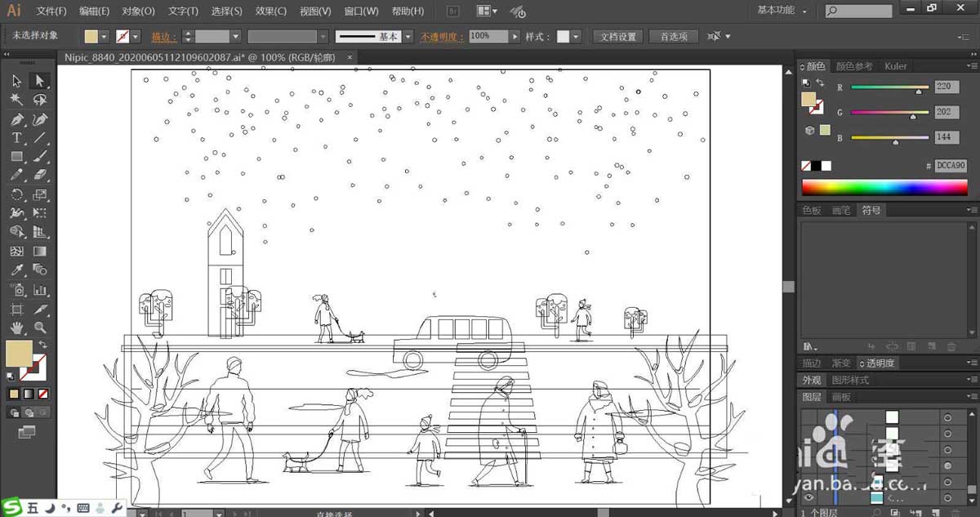The width and height of the screenshot is (980, 517).
Task: Select the Free Transform tool
Action: pyautogui.click(x=39, y=213)
